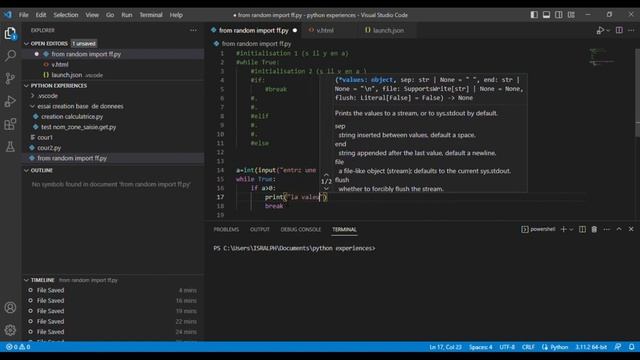Open run options dropdown arrow
The image size is (640, 360).
[x=608, y=31]
